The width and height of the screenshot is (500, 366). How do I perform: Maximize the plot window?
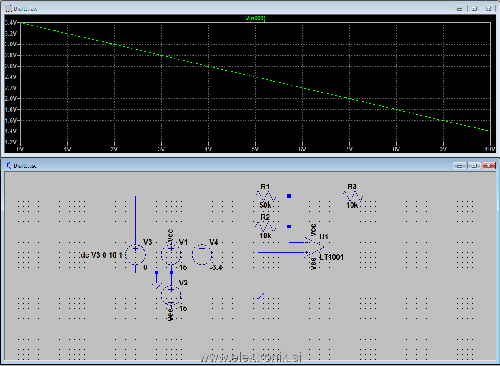[x=474, y=9]
